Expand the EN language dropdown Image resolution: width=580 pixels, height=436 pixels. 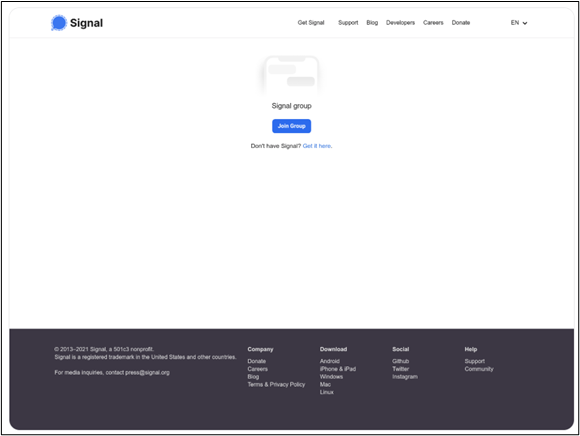(519, 23)
